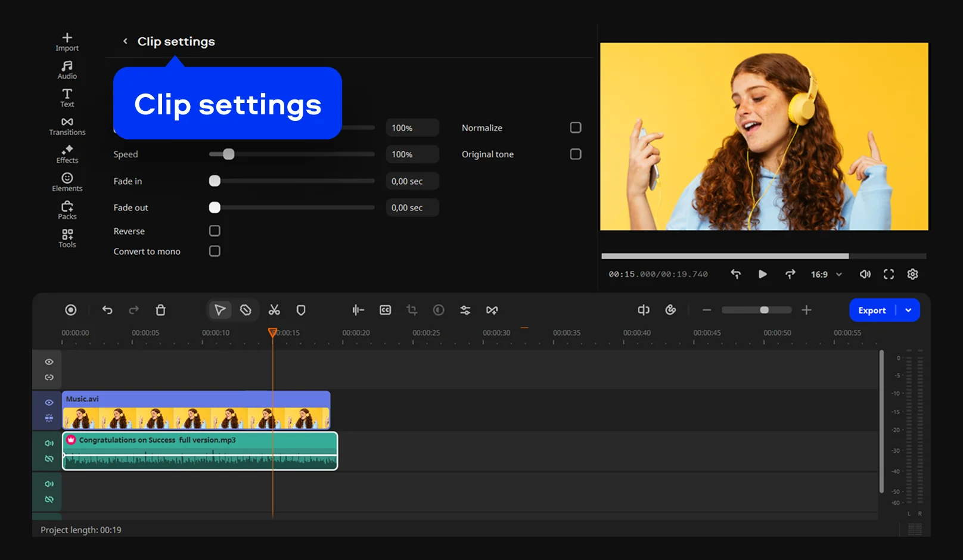Open the Transitions tab in the sidebar
Screen dimensions: 963x560
67,126
